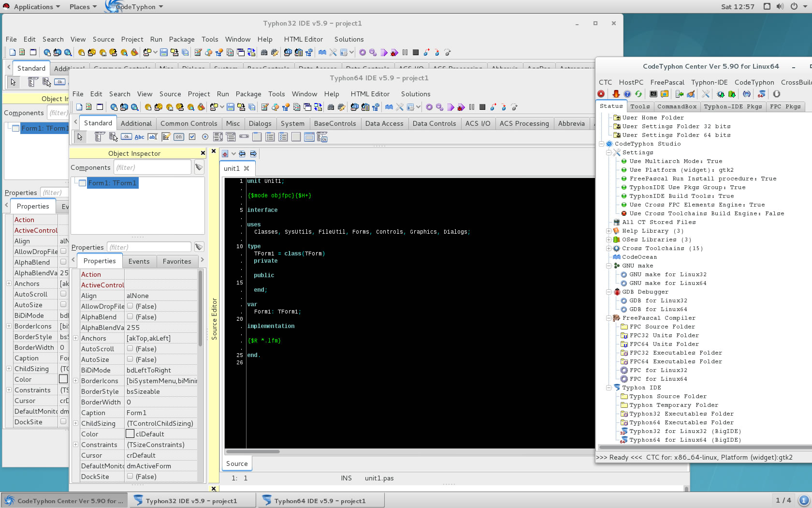Switch to Common Controls palette tab in Typhon64
812x508 pixels.
(189, 123)
